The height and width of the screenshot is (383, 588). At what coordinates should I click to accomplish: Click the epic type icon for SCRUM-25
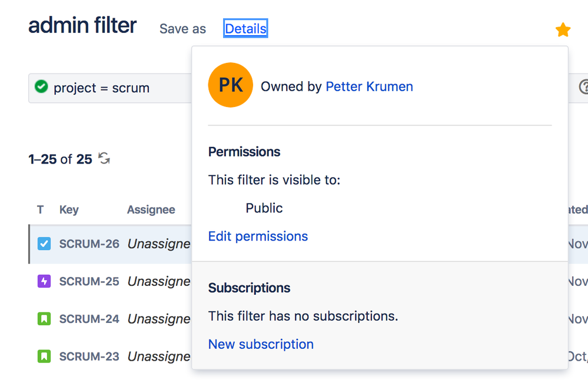44,281
